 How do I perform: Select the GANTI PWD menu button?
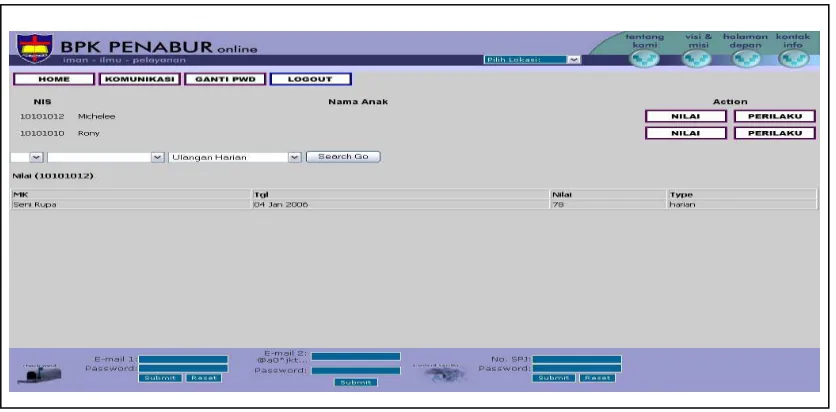pyautogui.click(x=225, y=79)
